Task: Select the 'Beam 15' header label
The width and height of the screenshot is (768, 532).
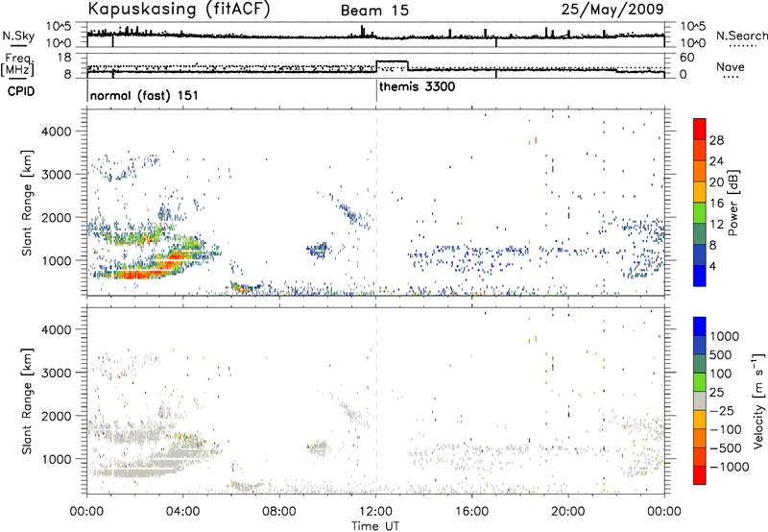Action: [374, 11]
